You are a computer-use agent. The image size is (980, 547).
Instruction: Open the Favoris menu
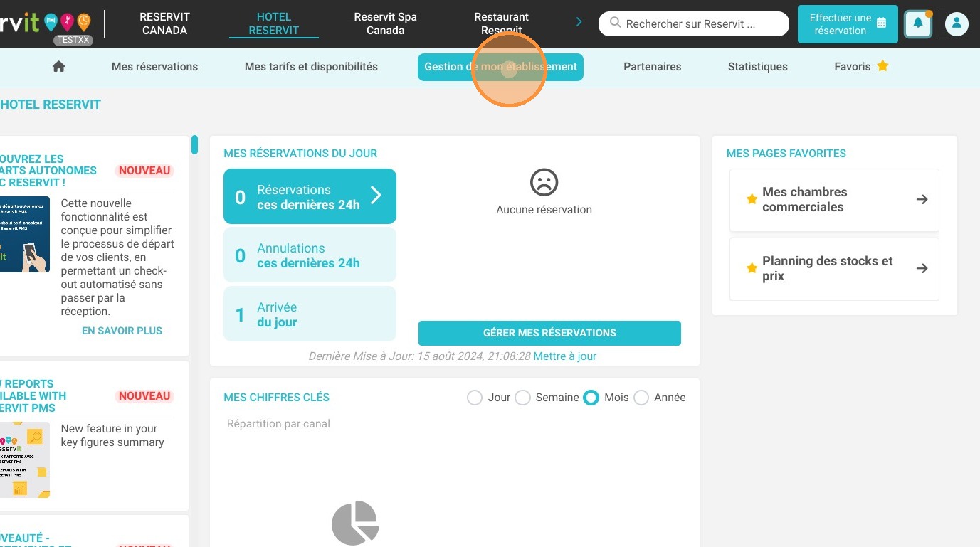[861, 67]
